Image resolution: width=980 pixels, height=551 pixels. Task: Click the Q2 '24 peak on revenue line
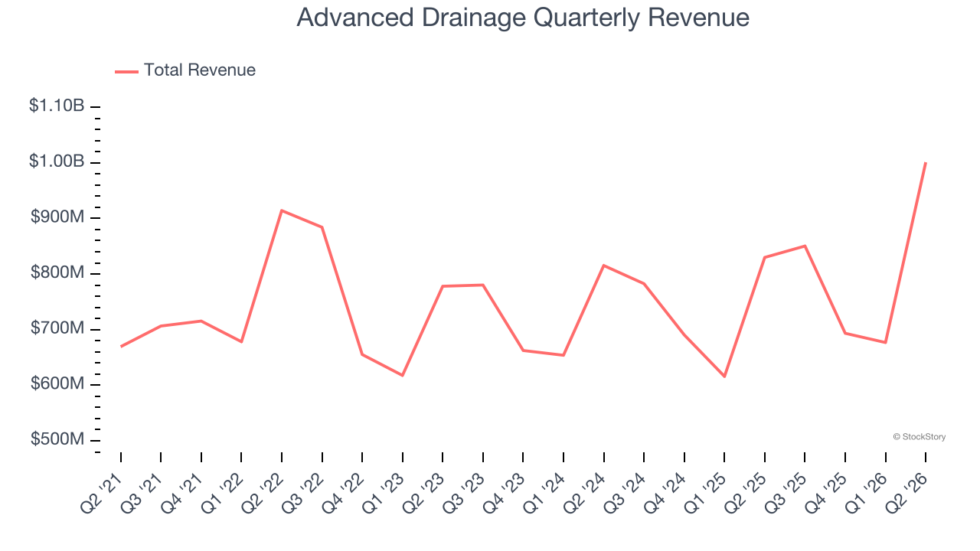click(604, 266)
